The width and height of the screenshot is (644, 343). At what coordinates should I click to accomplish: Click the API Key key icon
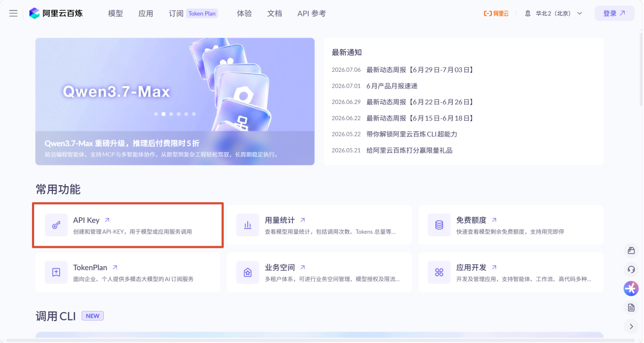coord(56,225)
